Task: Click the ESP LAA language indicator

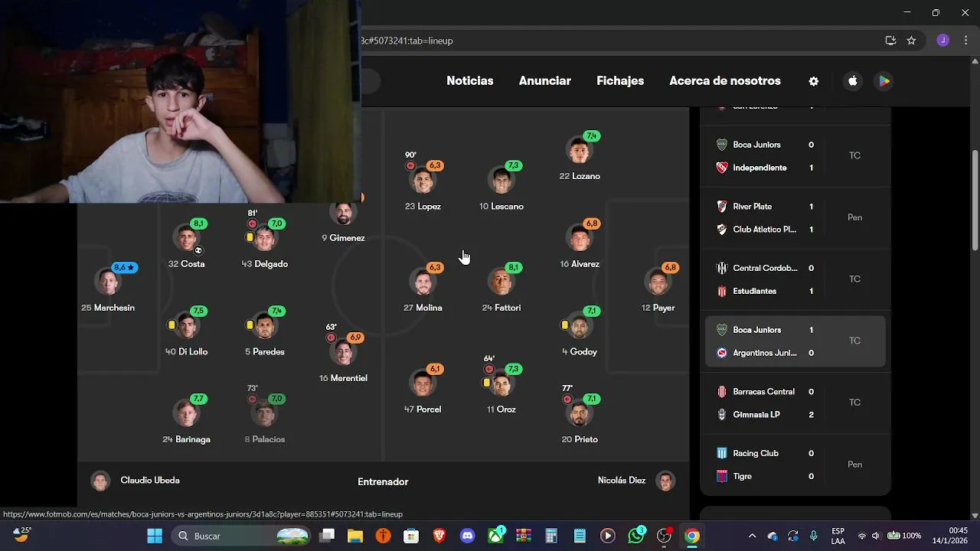Action: click(x=838, y=536)
